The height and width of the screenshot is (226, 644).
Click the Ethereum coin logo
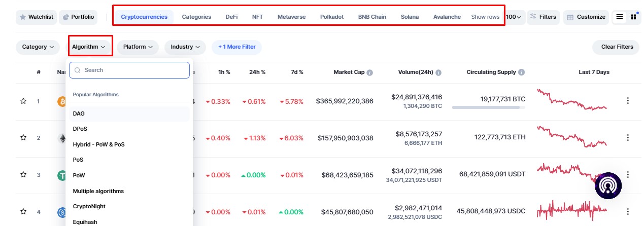click(61, 138)
